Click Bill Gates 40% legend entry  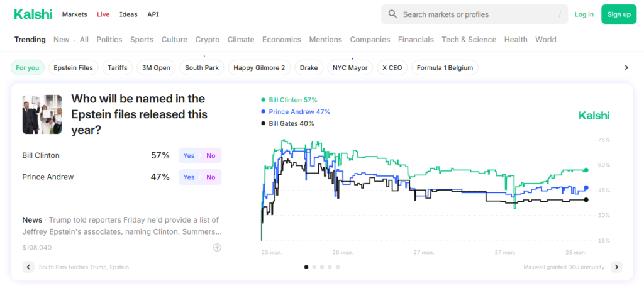coord(287,123)
